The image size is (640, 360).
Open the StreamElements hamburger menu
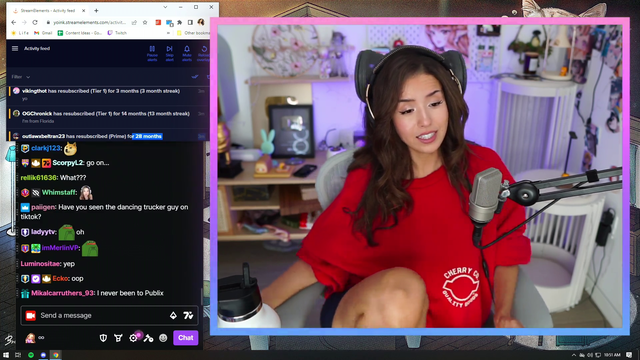(x=15, y=48)
